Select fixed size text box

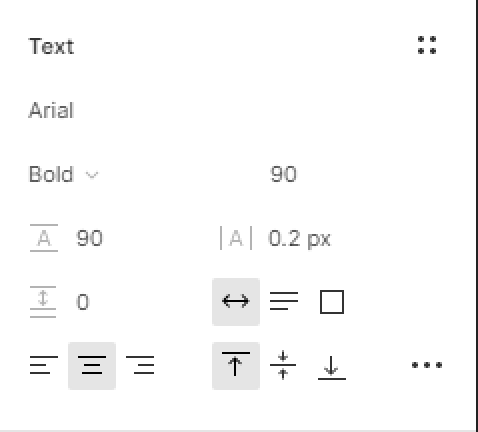[332, 302]
